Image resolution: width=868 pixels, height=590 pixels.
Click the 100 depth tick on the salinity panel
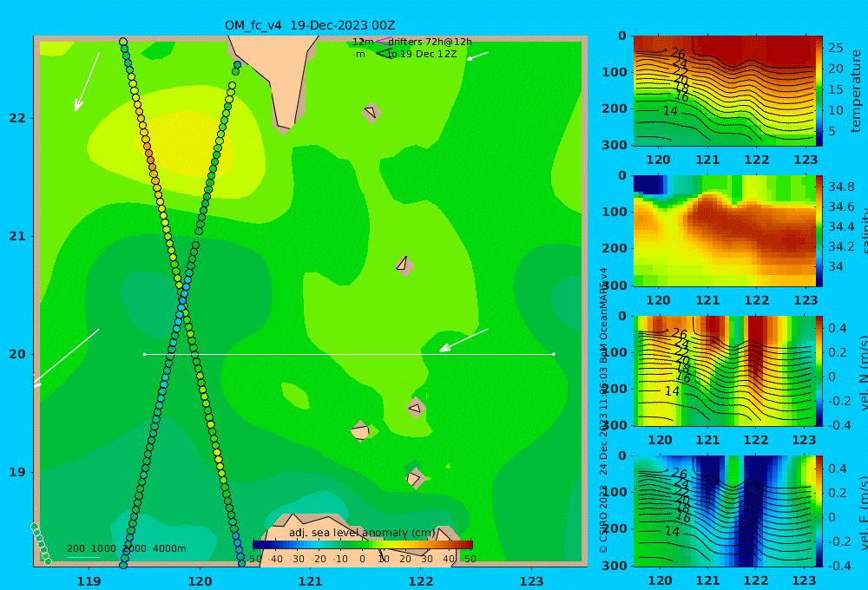click(615, 212)
